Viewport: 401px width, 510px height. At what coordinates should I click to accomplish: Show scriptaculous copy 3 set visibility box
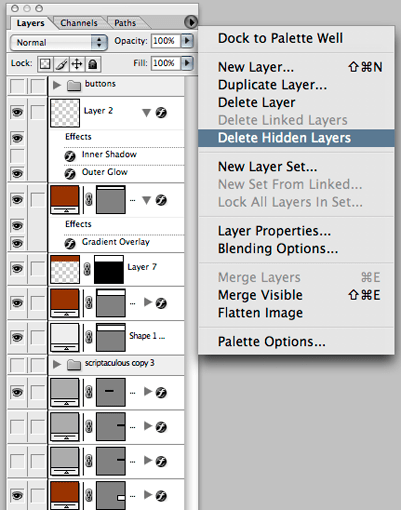17,365
